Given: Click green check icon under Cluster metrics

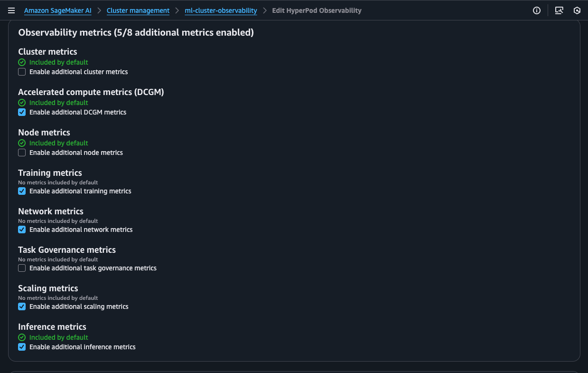Looking at the screenshot, I should point(22,62).
